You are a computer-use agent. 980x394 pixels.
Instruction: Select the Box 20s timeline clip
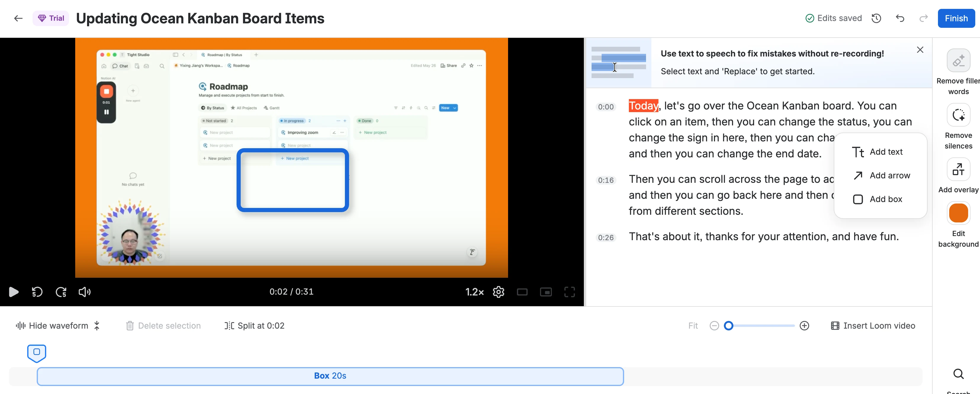(x=330, y=376)
